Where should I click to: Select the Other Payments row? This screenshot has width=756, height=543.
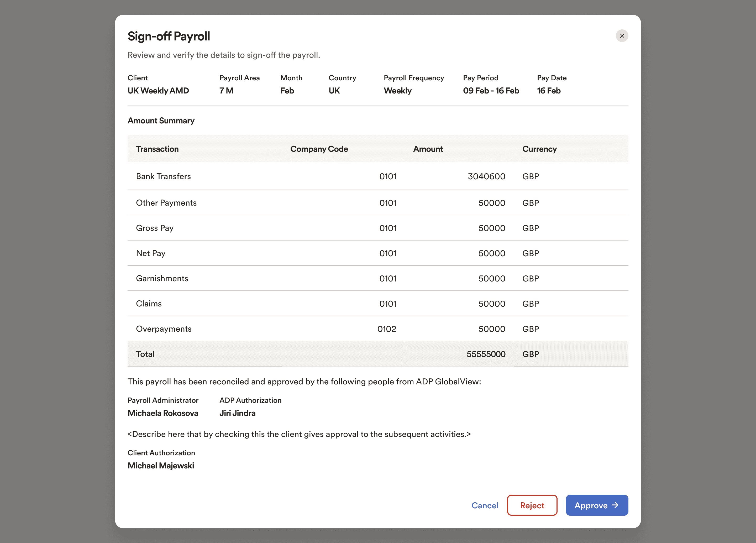pyautogui.click(x=166, y=203)
